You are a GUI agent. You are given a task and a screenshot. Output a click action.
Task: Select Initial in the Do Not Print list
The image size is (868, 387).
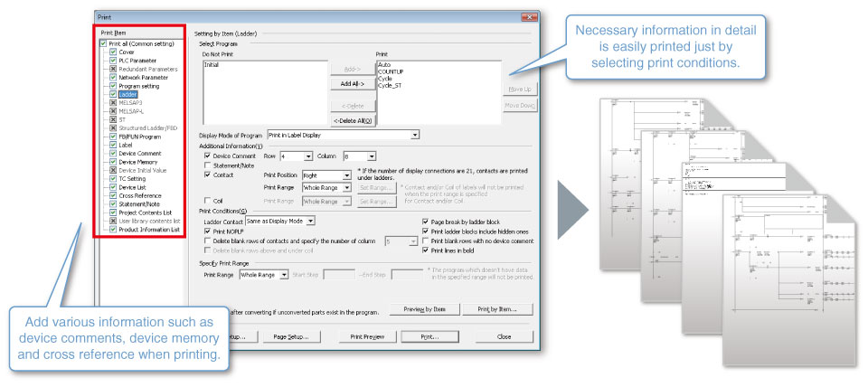pos(211,65)
